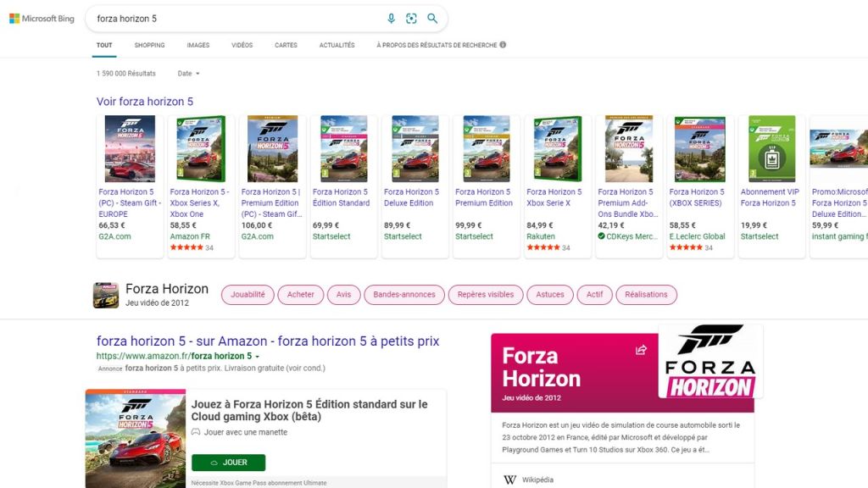This screenshot has width=868, height=488.
Task: Open Xbox Series X, Xbox One Amazon FR product
Action: click(x=200, y=202)
